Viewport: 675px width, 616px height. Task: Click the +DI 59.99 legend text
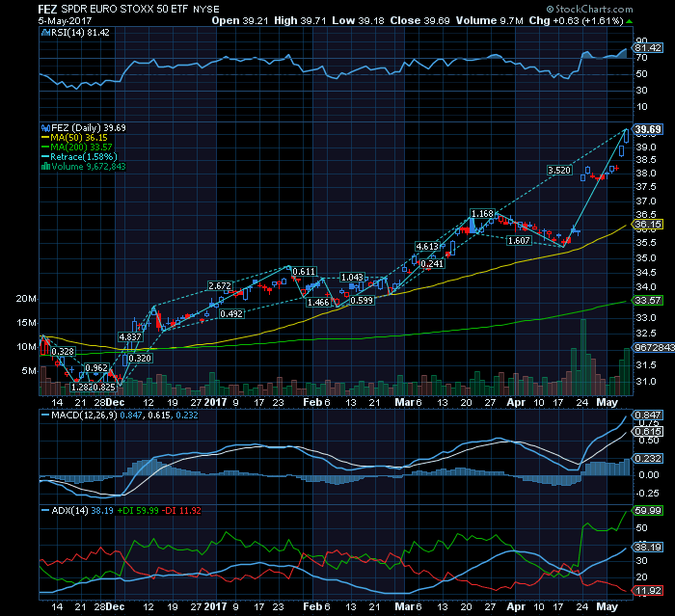click(x=138, y=511)
